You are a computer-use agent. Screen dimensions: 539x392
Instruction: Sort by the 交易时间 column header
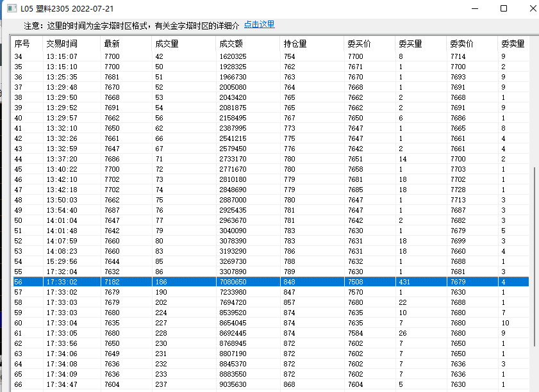click(72, 44)
